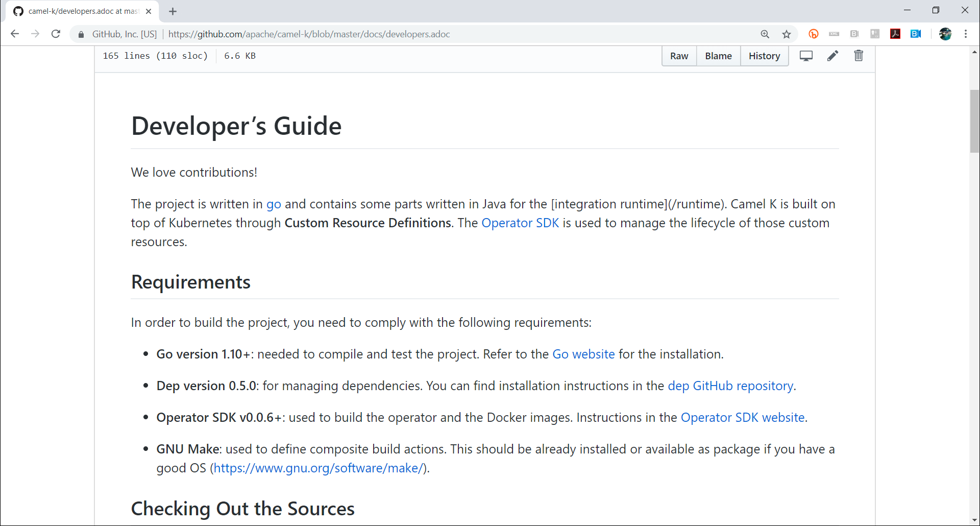View the Raw file
The height and width of the screenshot is (526, 980).
point(679,56)
